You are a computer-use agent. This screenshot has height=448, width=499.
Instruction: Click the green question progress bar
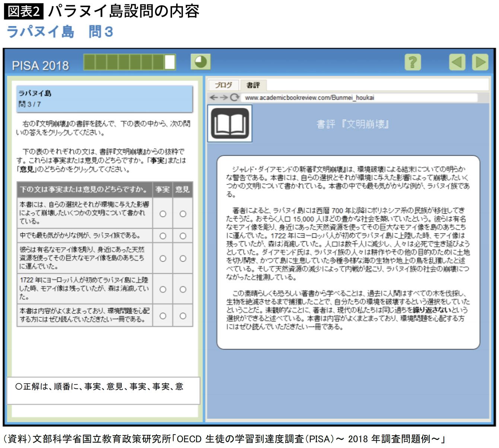(129, 62)
